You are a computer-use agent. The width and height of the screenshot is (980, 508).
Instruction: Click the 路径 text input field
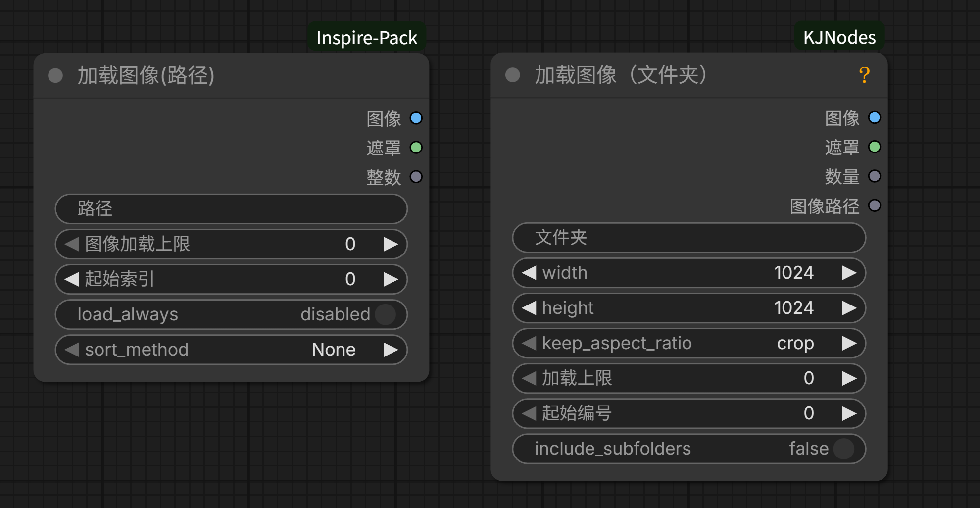tap(231, 209)
